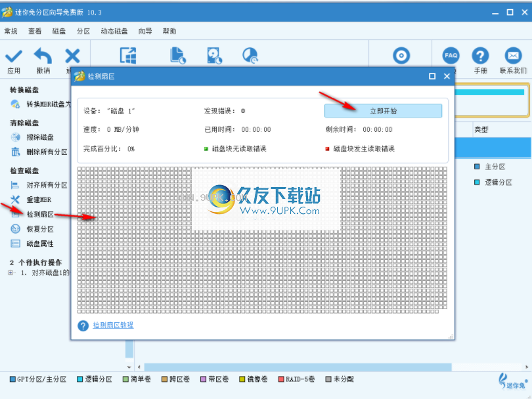Open the 检测扇区教程 tutorial link
The width and height of the screenshot is (532, 399).
[114, 325]
